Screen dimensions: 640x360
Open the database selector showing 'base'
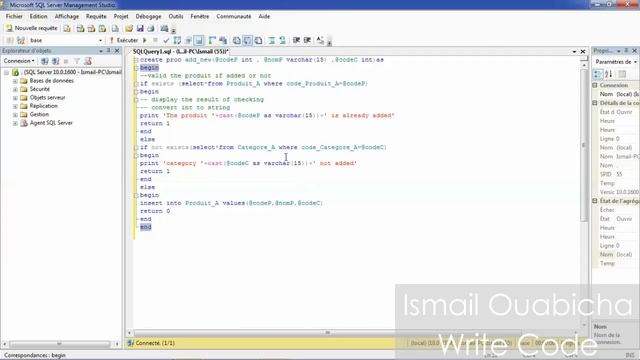[x=65, y=40]
